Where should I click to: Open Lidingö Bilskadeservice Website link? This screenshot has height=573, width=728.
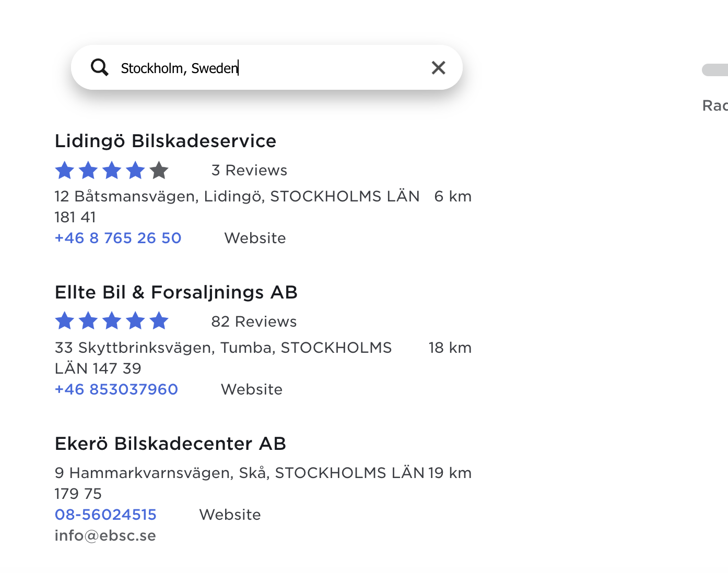255,238
